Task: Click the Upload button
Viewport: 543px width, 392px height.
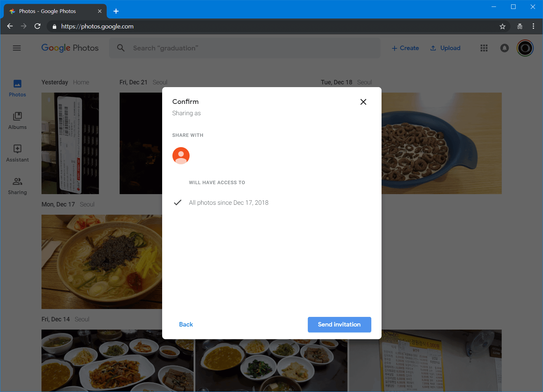Action: point(445,48)
